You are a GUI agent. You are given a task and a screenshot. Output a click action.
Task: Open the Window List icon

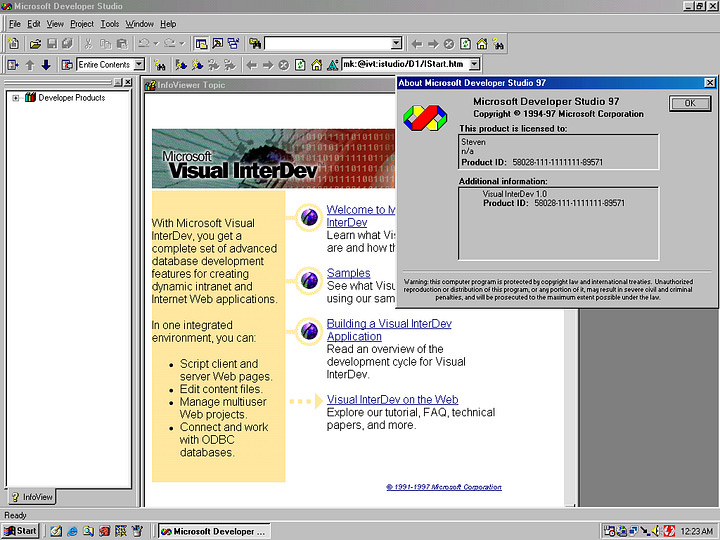233,44
